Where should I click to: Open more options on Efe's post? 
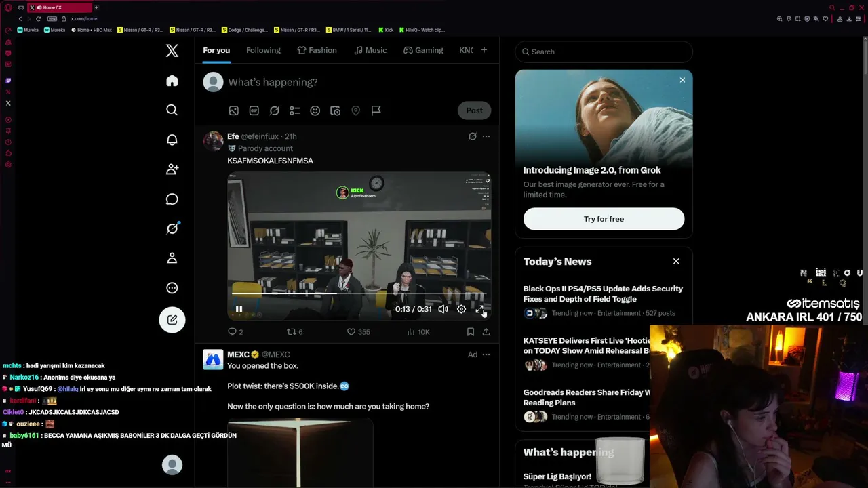[x=486, y=136]
